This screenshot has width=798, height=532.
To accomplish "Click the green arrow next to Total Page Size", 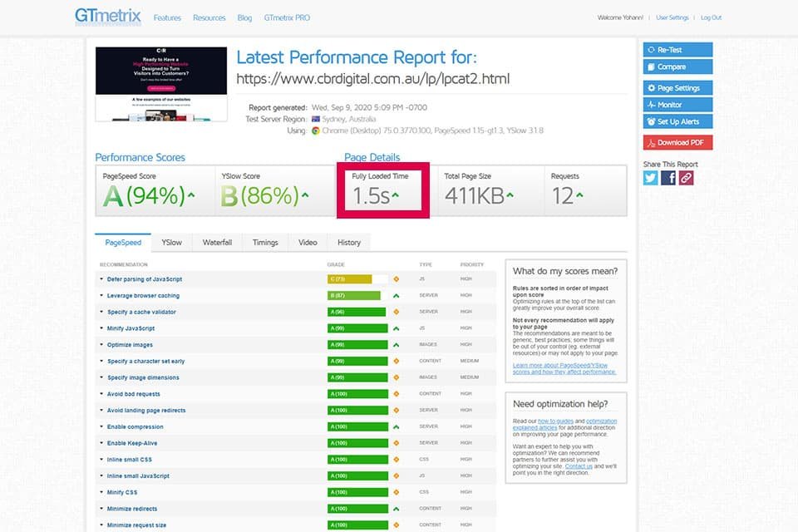I will pos(509,196).
